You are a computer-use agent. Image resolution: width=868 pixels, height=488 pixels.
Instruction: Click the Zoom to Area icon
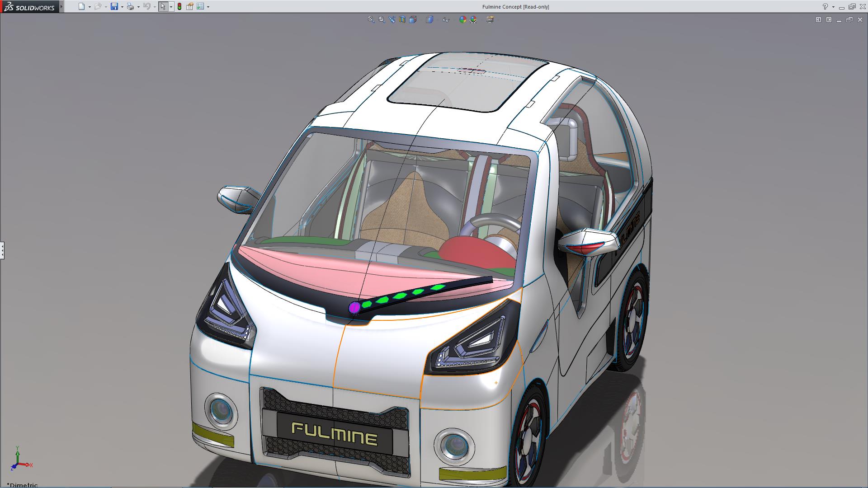click(382, 19)
